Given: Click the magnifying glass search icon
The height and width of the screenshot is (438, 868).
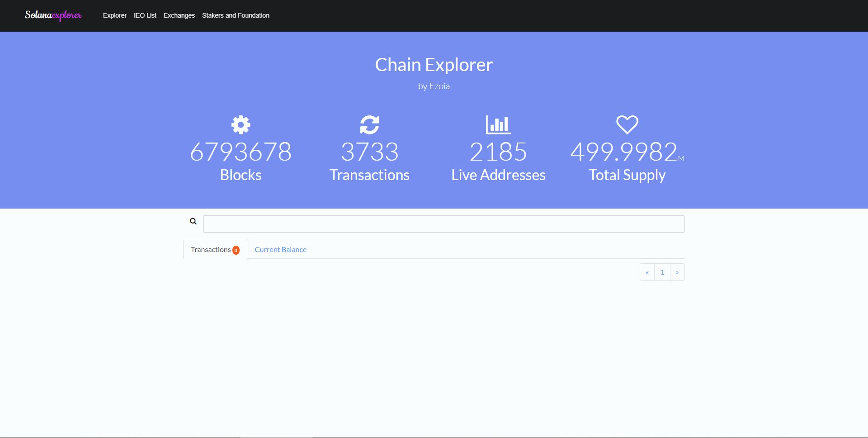Looking at the screenshot, I should (x=193, y=221).
